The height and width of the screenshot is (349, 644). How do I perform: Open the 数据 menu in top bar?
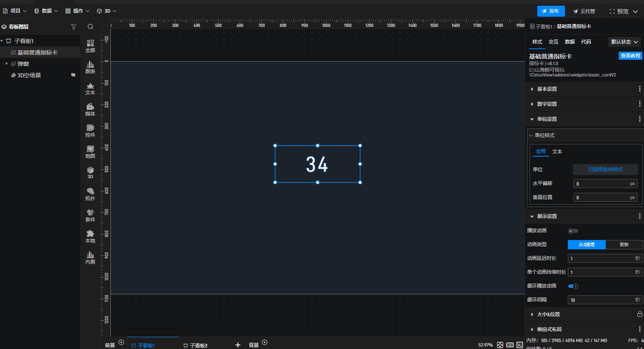coord(46,11)
